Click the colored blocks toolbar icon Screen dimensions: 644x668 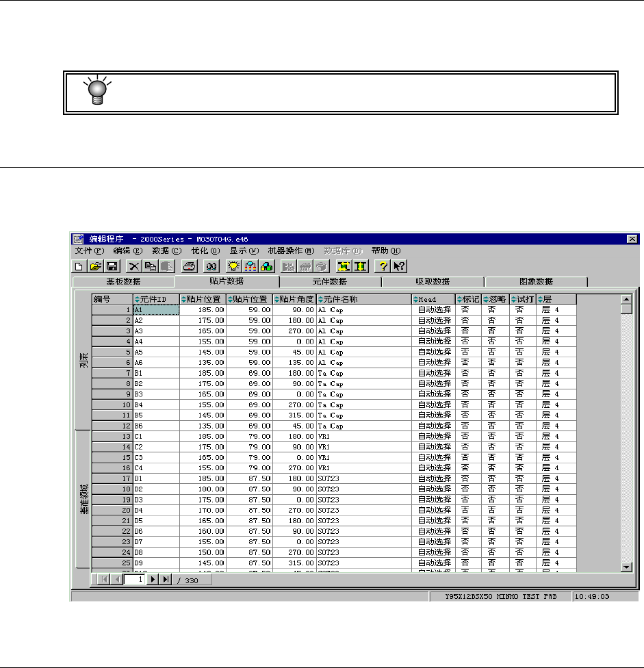tap(267, 267)
